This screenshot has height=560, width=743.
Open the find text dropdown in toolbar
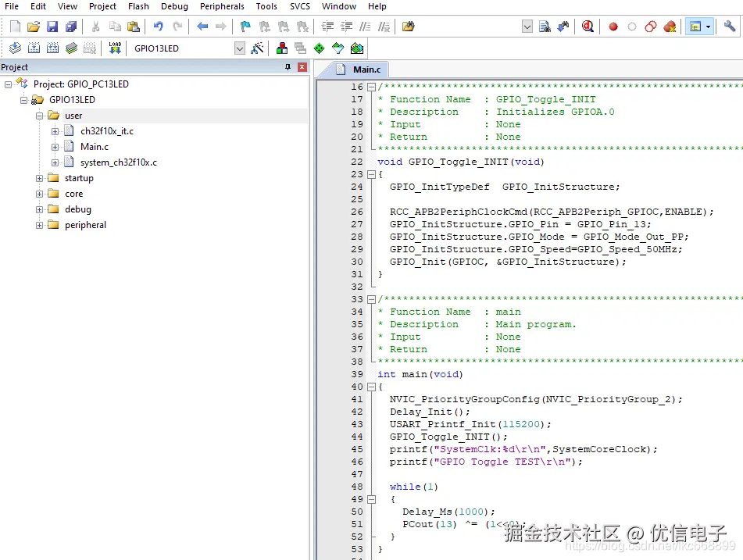pyautogui.click(x=527, y=27)
